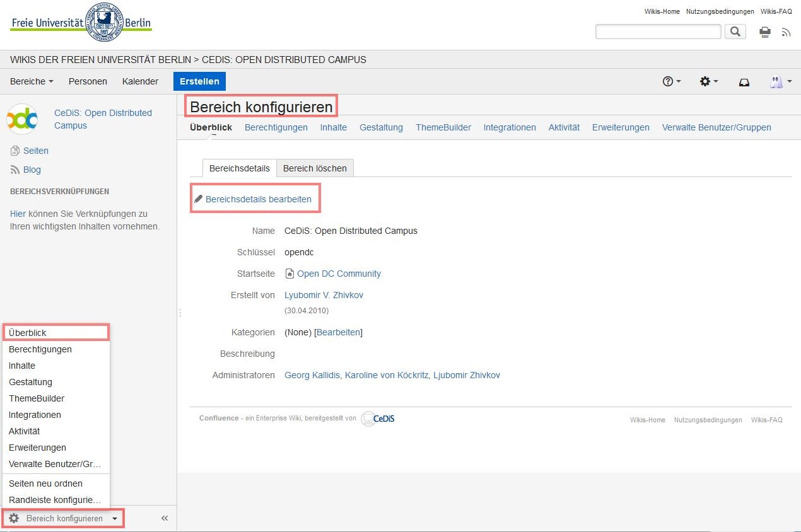Switch to the Integrationen tab
This screenshot has width=801, height=532.
click(510, 127)
